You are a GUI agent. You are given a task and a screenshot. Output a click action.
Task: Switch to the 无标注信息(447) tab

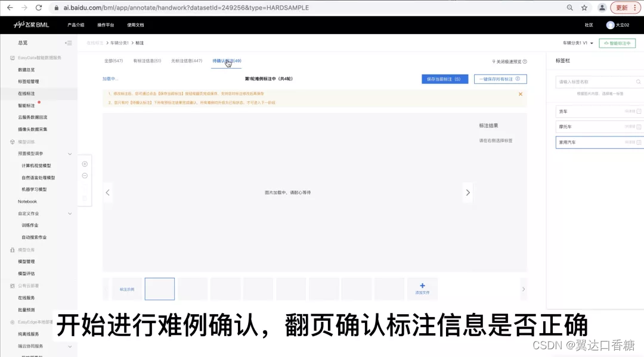(187, 60)
